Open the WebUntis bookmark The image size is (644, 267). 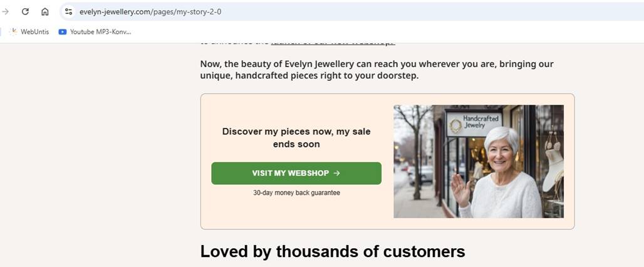coord(29,31)
